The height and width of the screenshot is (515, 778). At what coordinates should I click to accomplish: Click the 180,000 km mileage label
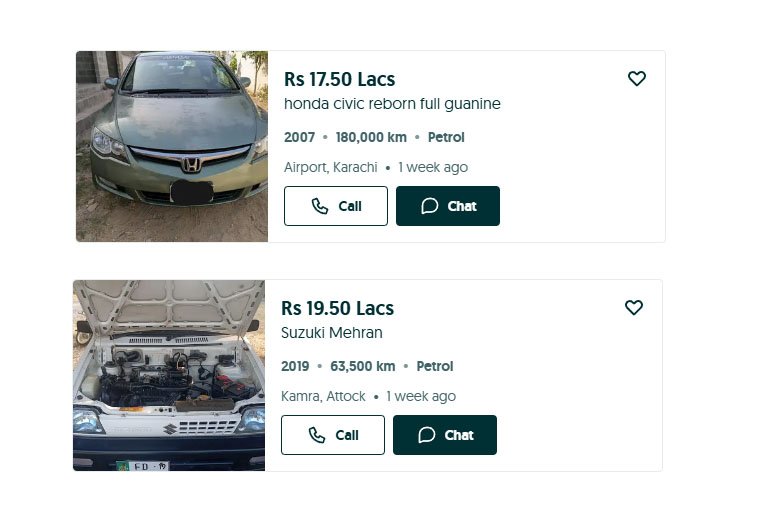click(x=371, y=137)
